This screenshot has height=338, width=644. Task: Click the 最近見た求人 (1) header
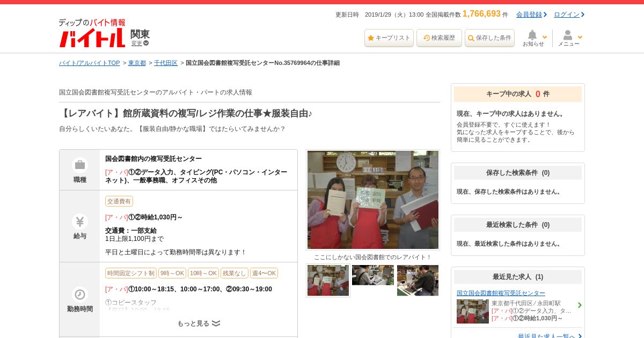518,277
